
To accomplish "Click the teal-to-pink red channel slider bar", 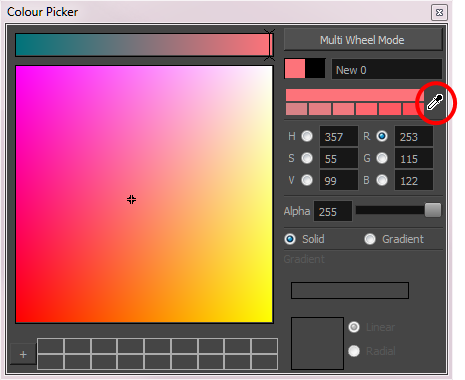I will tap(144, 45).
